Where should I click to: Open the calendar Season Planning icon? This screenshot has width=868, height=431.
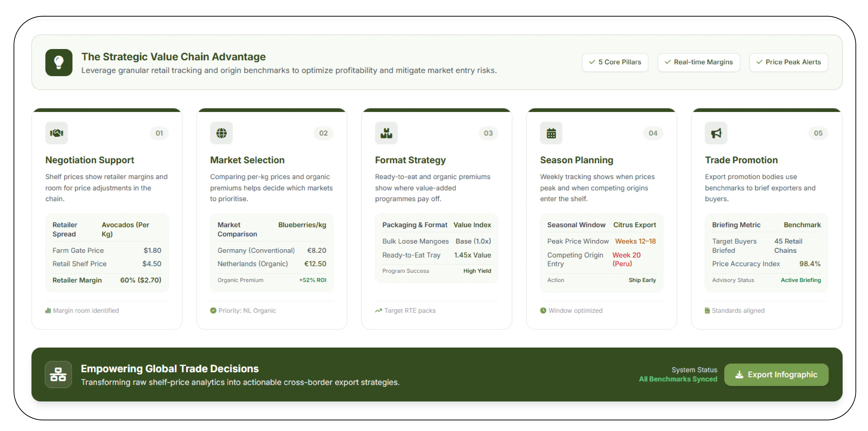551,133
